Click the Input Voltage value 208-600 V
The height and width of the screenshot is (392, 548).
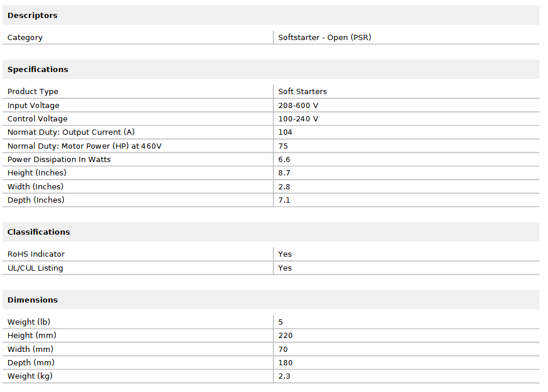coord(298,105)
